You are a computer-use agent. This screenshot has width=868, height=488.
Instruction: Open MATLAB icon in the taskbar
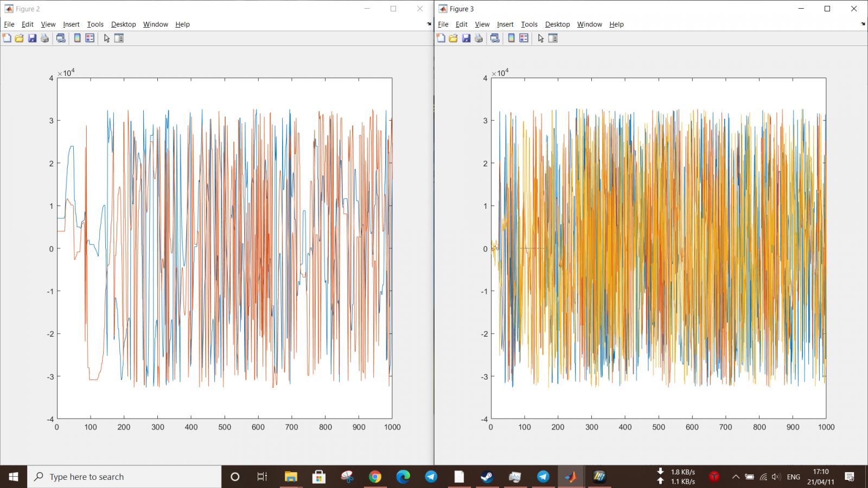tap(571, 477)
